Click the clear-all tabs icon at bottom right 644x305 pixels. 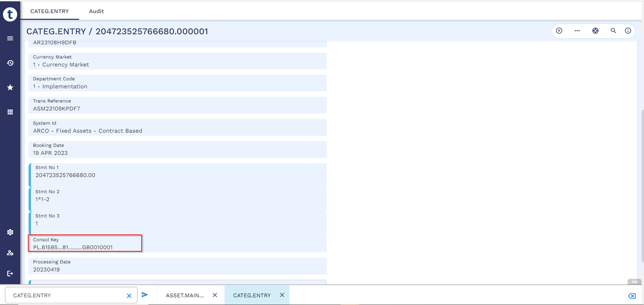click(632, 296)
